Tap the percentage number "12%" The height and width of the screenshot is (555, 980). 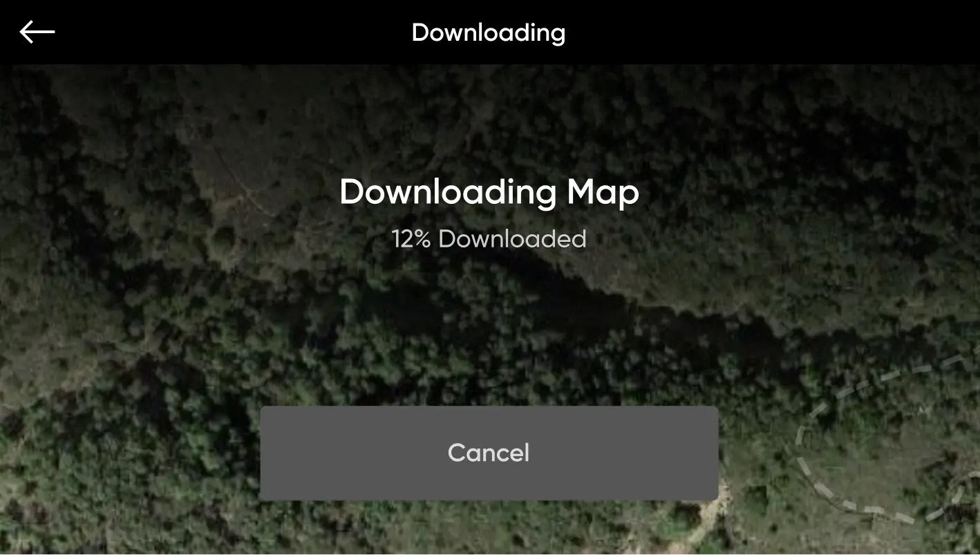[412, 239]
